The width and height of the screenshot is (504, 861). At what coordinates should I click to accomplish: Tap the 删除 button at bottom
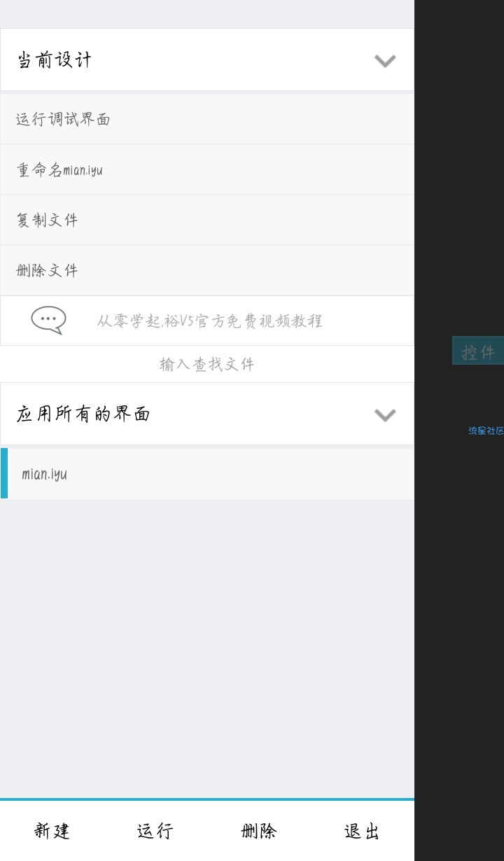click(259, 831)
